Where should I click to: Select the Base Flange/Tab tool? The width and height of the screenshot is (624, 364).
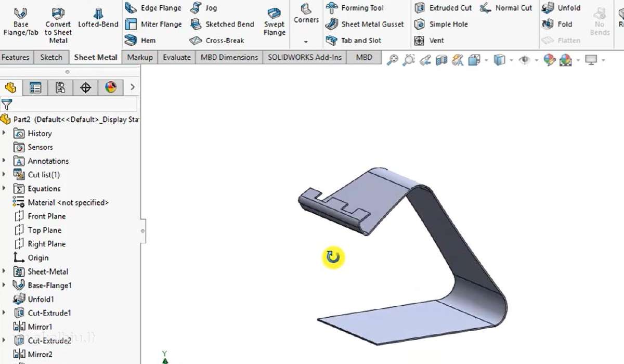pos(21,21)
